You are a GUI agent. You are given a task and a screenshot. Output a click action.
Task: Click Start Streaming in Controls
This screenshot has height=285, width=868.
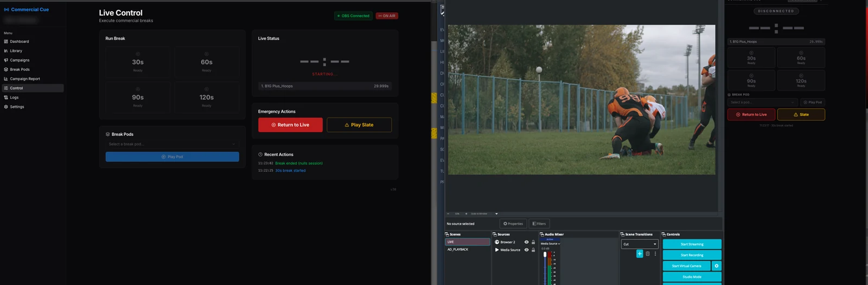pyautogui.click(x=692, y=244)
